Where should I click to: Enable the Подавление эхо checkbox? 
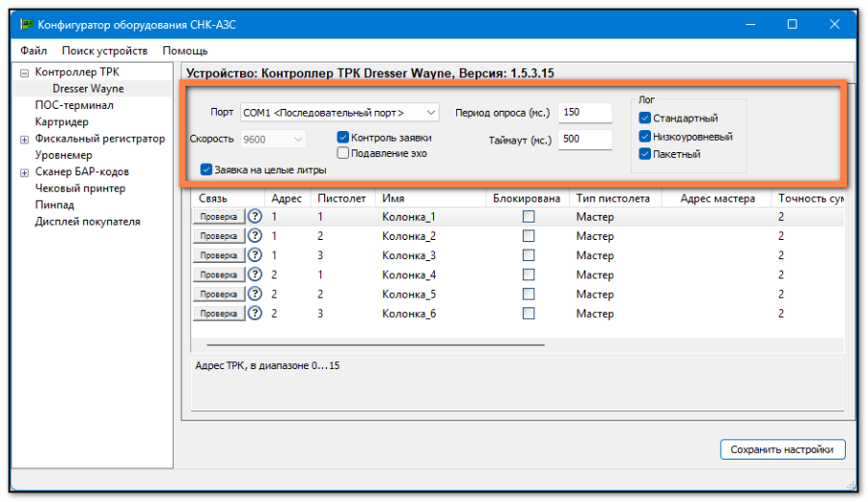[342, 153]
